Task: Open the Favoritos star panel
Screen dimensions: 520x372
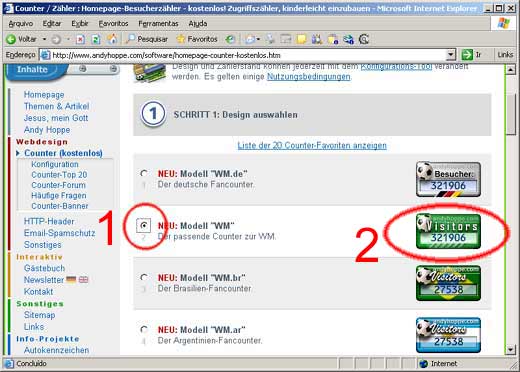Action: point(197,39)
